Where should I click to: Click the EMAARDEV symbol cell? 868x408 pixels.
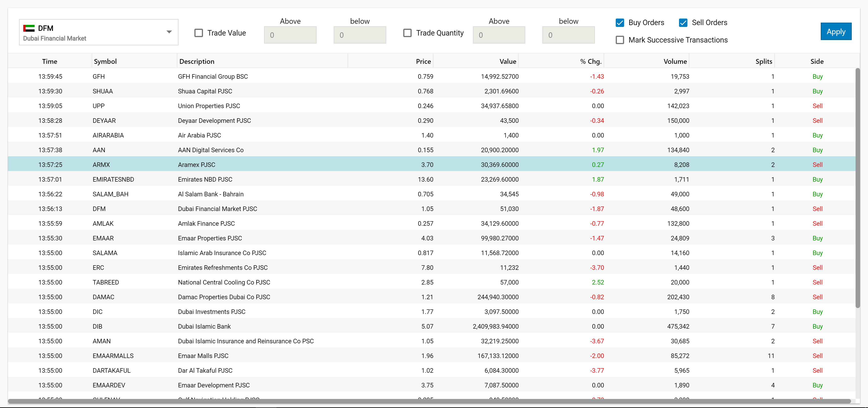point(109,385)
